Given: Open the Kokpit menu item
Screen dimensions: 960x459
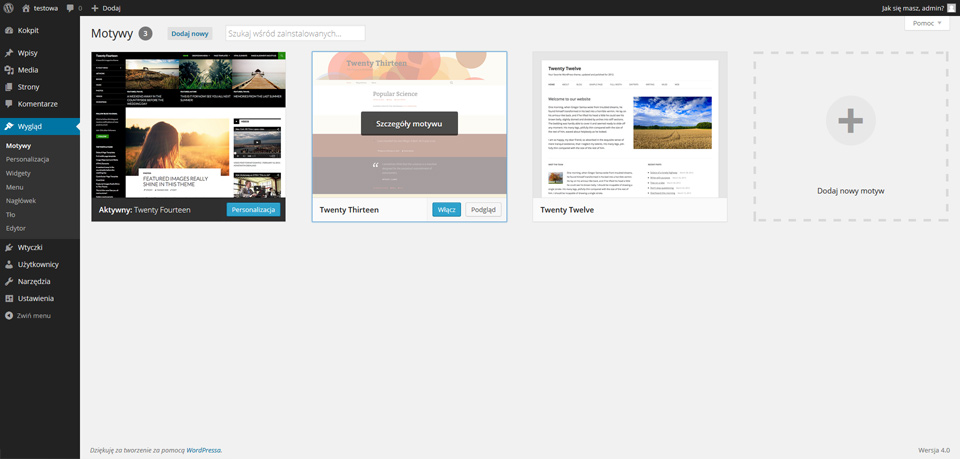Looking at the screenshot, I should tap(29, 30).
